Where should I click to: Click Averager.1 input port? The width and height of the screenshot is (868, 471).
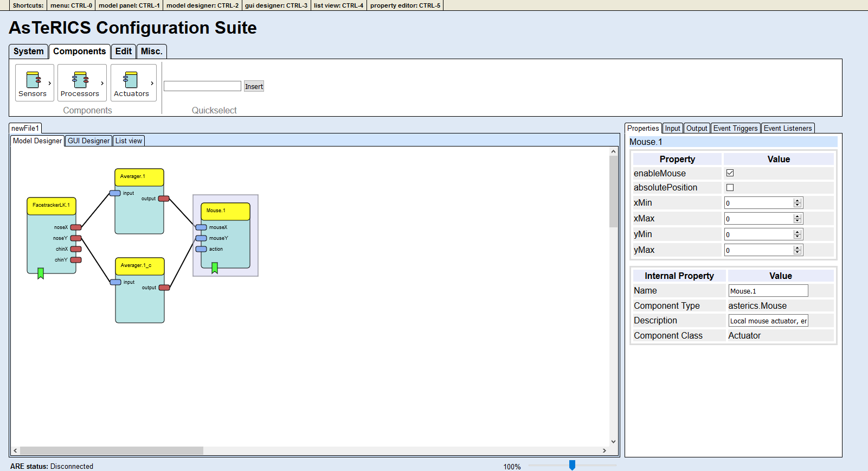[115, 193]
